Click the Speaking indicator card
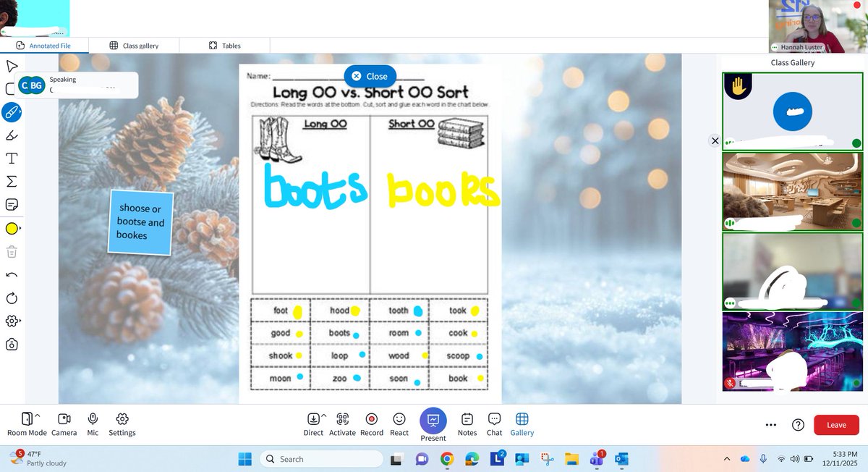The height and width of the screenshot is (472, 868). click(x=76, y=85)
